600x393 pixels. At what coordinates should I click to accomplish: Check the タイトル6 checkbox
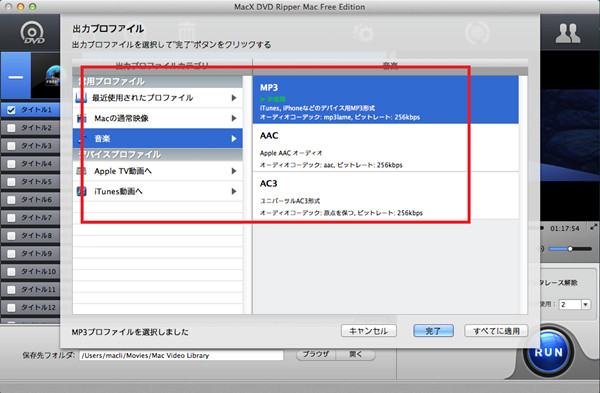pos(11,200)
